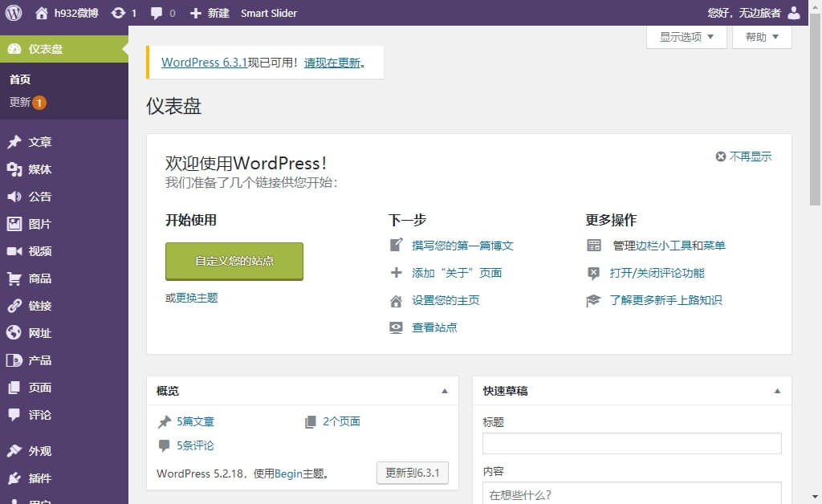Click the user avatar icon at top right

coord(794,13)
